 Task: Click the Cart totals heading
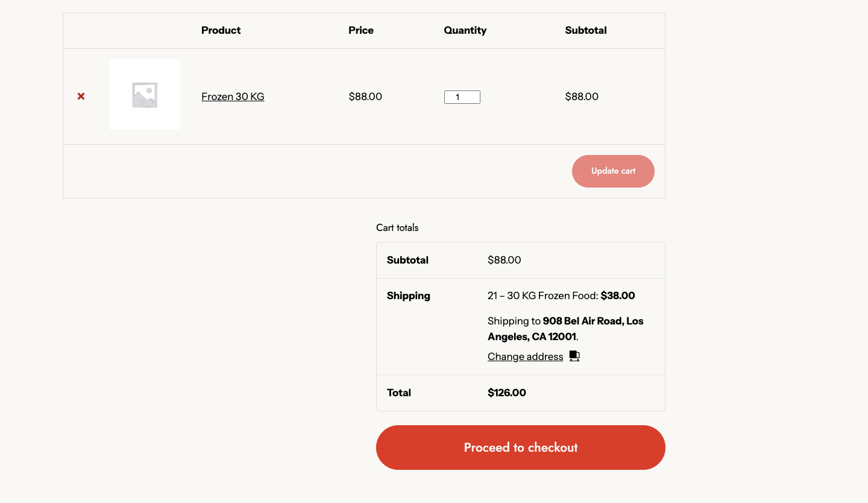tap(397, 227)
